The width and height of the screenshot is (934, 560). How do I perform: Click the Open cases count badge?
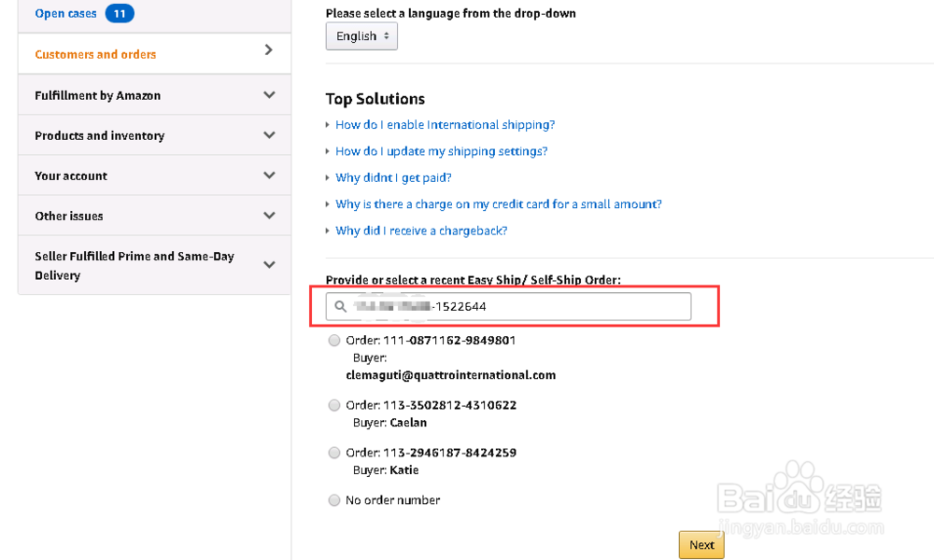[x=120, y=14]
